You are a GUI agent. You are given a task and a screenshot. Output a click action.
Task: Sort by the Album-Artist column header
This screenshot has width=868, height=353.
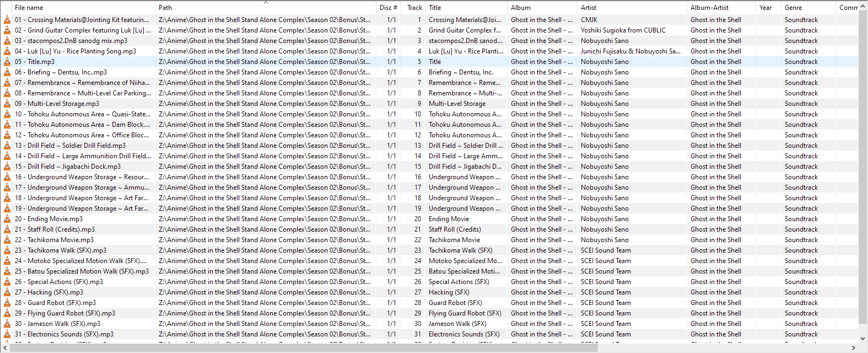[x=721, y=8]
